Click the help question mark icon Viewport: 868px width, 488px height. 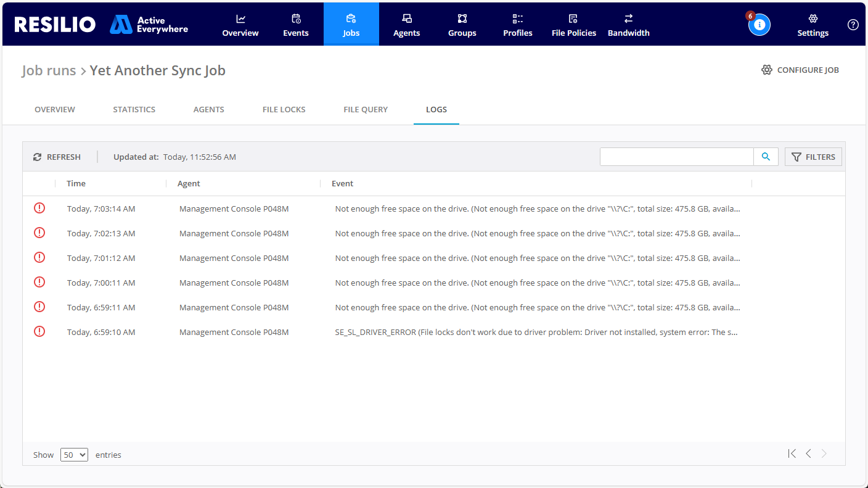coord(853,25)
